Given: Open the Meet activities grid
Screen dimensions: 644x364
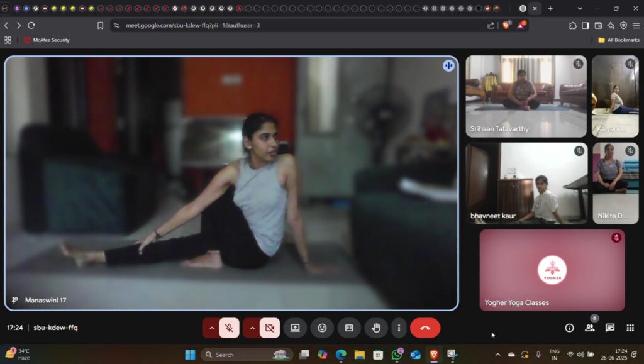Looking at the screenshot, I should click(x=630, y=328).
